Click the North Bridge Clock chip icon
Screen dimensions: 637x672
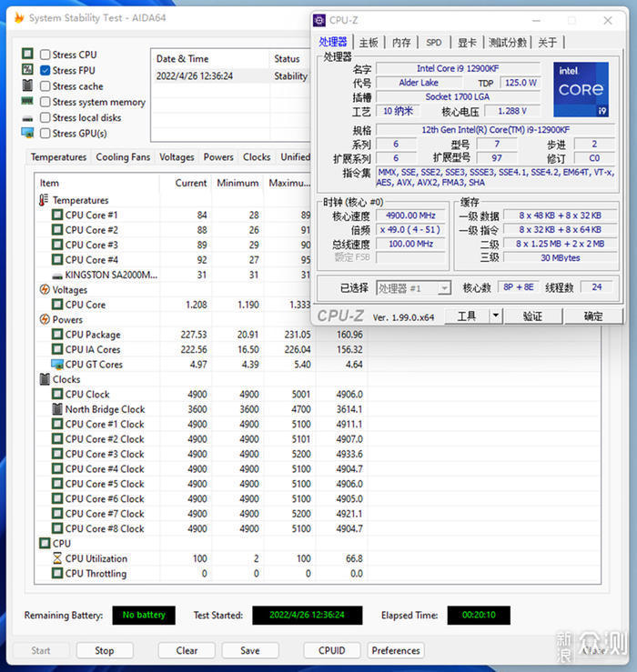coord(57,409)
